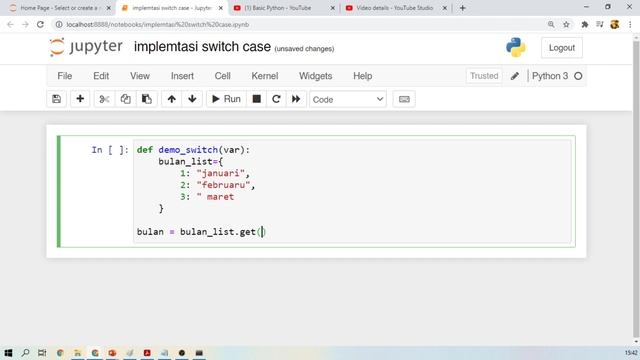Click the Trusted notebook indicator
The height and width of the screenshot is (360, 640).
(x=484, y=76)
